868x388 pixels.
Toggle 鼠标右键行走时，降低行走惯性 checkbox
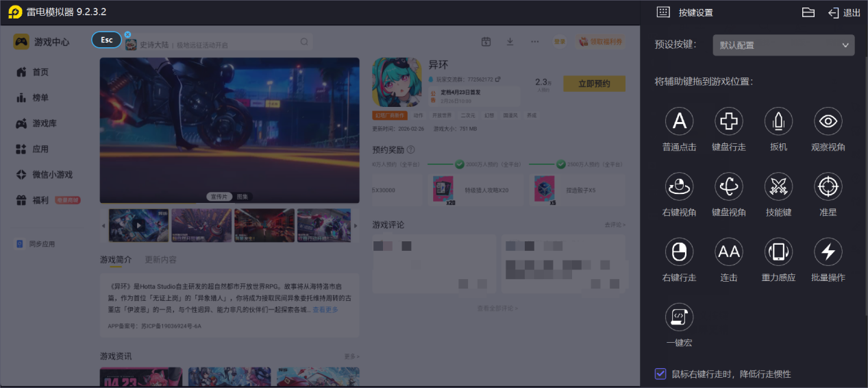tap(660, 374)
